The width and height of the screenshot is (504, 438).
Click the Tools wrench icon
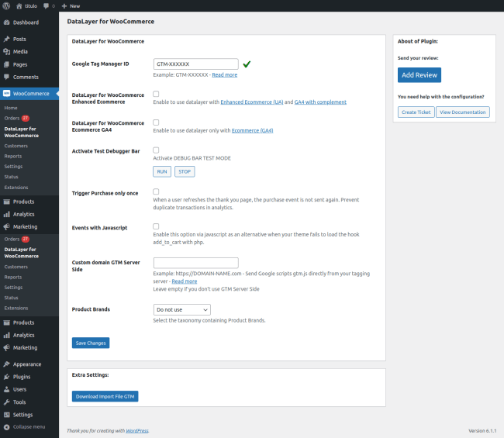coord(6,402)
